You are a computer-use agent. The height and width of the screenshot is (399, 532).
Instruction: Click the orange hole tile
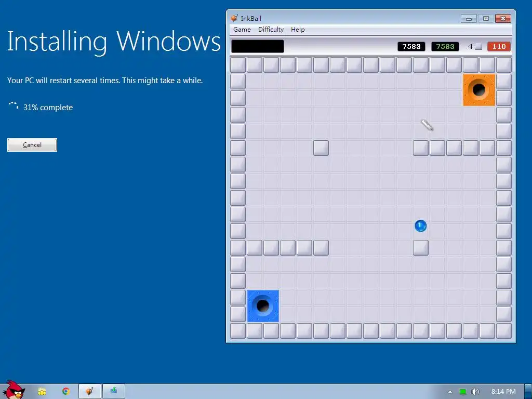click(478, 90)
